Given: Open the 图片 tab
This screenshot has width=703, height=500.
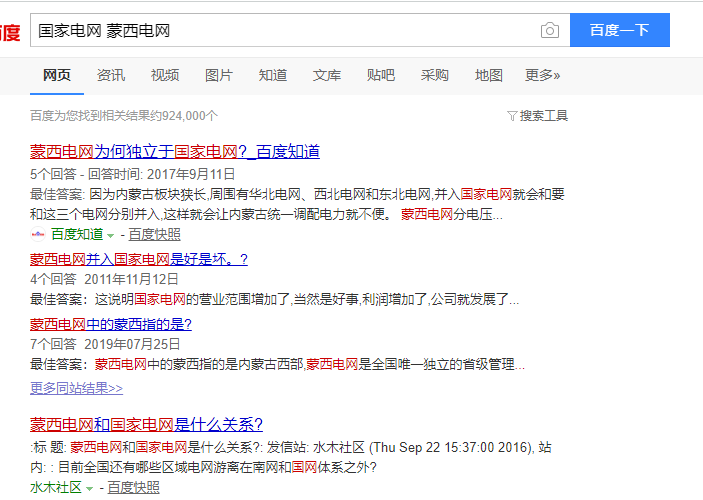Looking at the screenshot, I should (219, 75).
